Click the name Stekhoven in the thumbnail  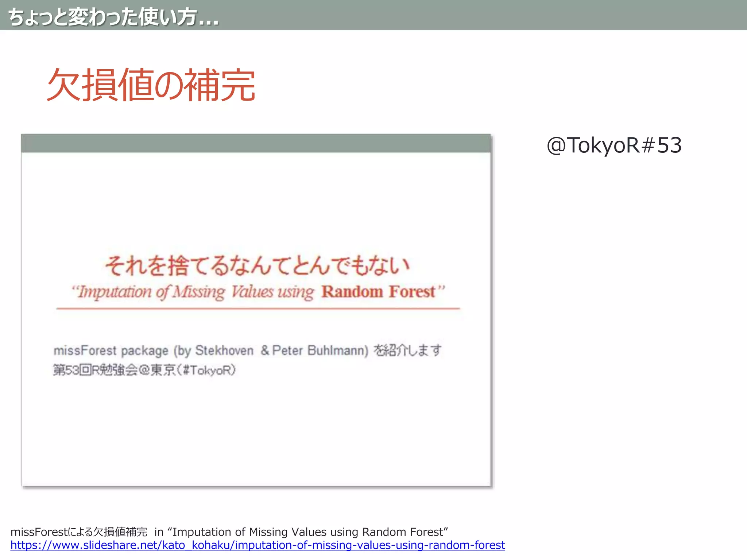[x=224, y=350]
